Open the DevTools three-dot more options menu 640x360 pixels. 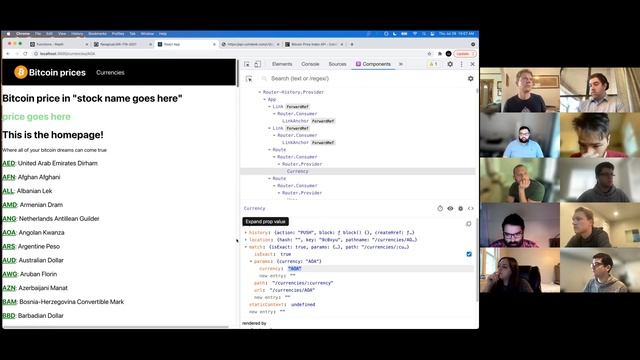[x=462, y=64]
